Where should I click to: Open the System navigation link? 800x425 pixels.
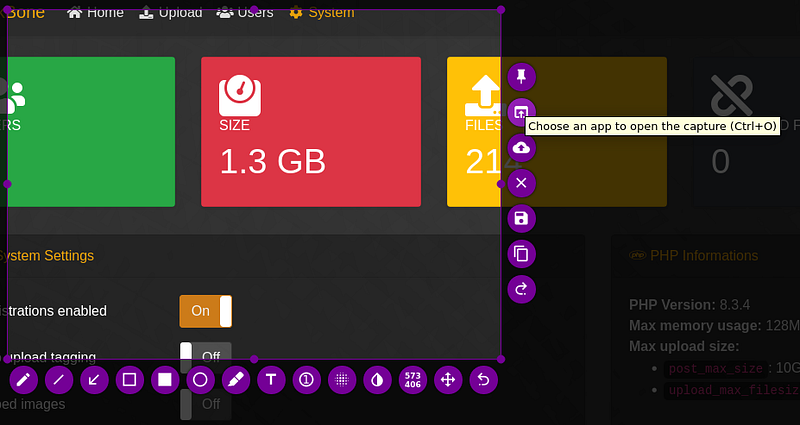(321, 13)
